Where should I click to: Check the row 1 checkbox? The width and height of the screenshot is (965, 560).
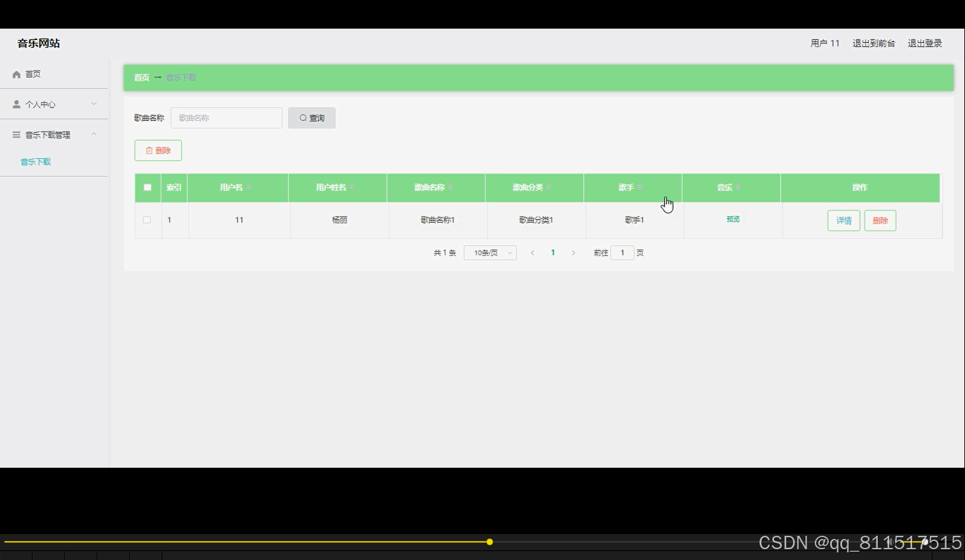[x=147, y=220]
